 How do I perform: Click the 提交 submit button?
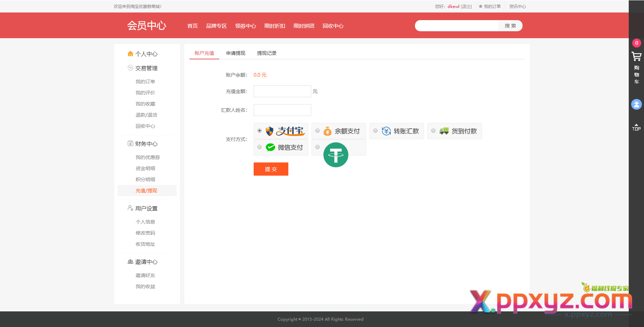[x=271, y=169]
